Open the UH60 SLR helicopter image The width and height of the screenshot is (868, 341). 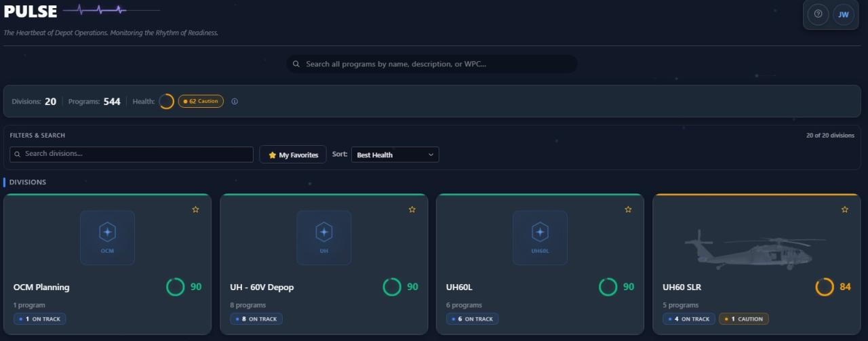tap(755, 249)
